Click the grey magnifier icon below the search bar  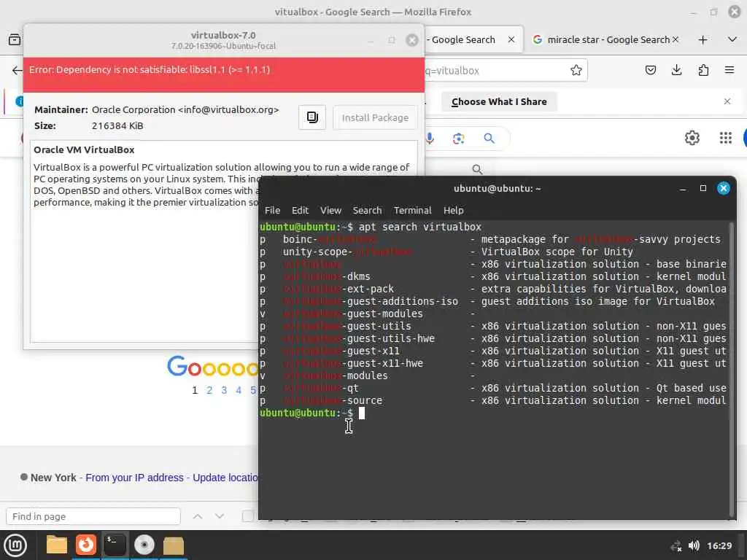(477, 169)
